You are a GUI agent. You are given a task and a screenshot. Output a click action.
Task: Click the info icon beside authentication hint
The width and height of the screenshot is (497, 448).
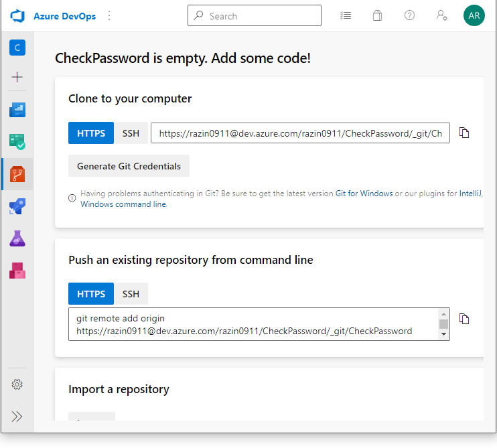coord(72,198)
